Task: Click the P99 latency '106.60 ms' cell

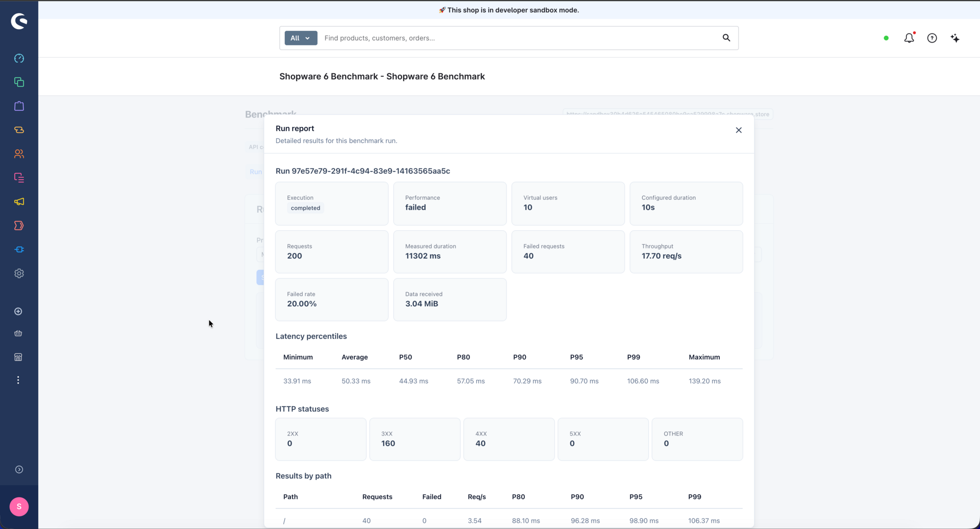Action: pyautogui.click(x=643, y=381)
